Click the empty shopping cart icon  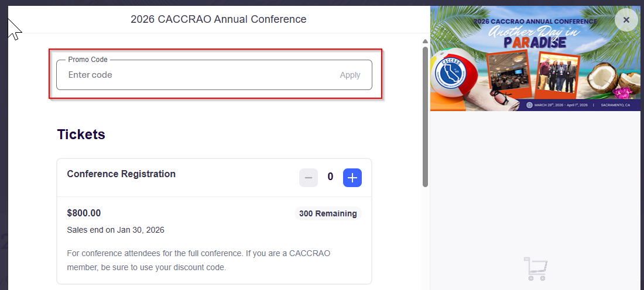coord(536,269)
